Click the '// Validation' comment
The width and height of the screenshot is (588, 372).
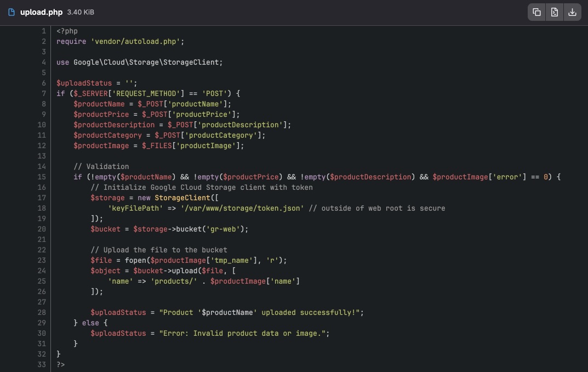(x=101, y=166)
